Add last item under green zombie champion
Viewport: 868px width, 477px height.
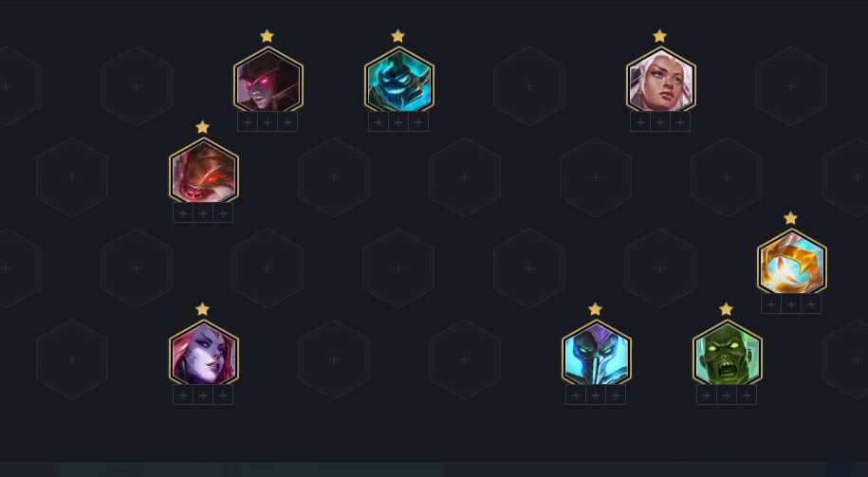747,395
